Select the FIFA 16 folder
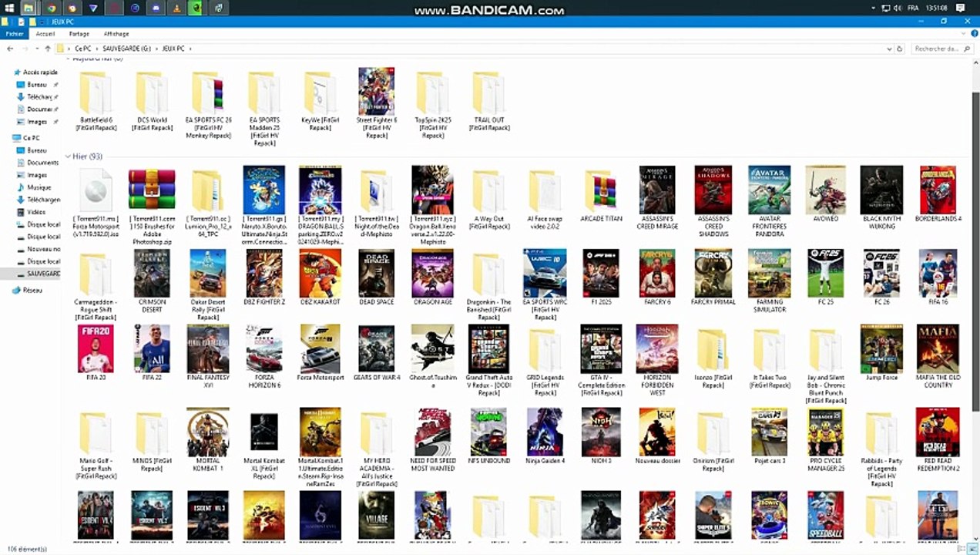Screen dimensions: 980x555 938,277
